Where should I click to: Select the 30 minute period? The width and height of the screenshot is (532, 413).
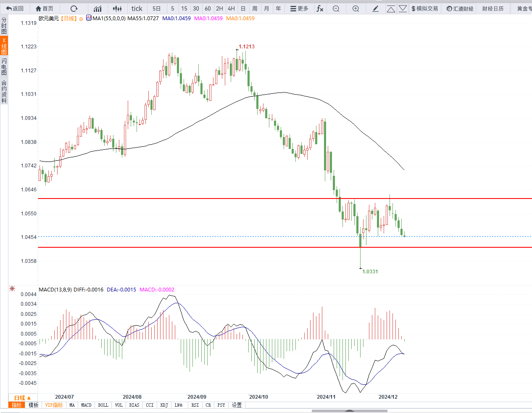(x=196, y=8)
